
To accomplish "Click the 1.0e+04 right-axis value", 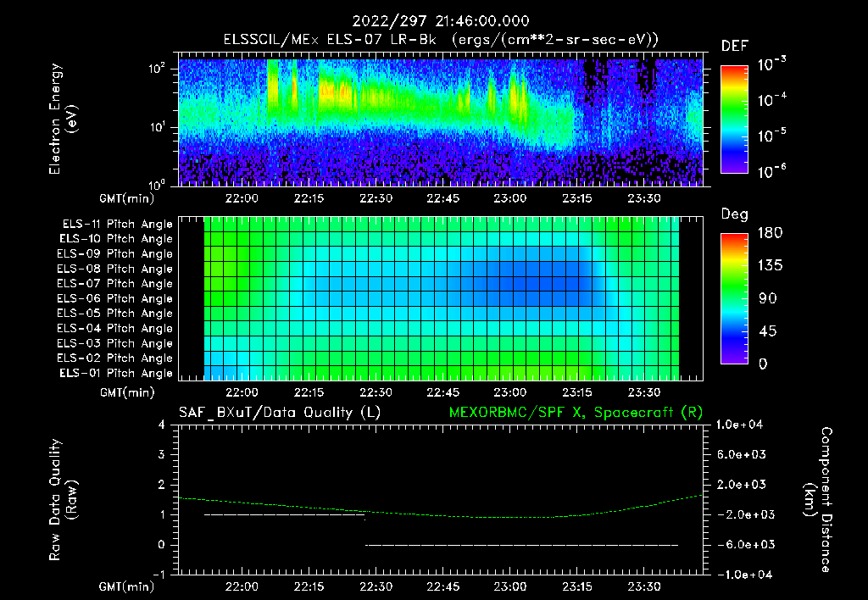I will (x=740, y=425).
